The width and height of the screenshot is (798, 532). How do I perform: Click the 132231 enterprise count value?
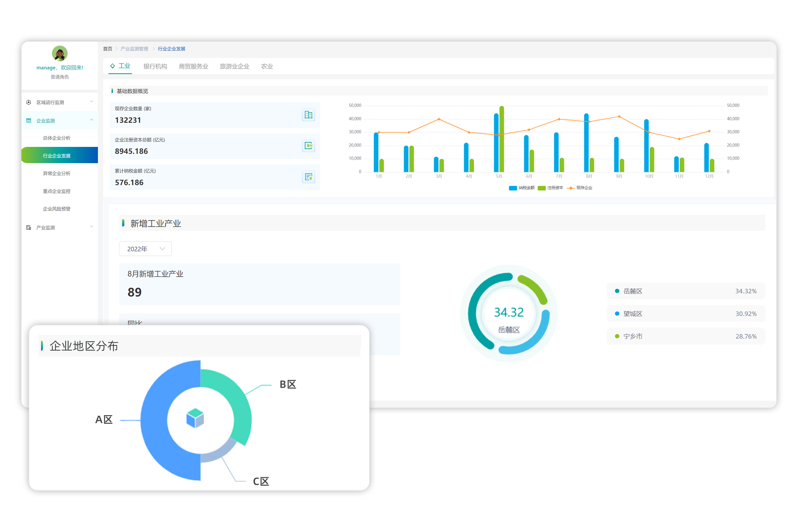[x=128, y=120]
